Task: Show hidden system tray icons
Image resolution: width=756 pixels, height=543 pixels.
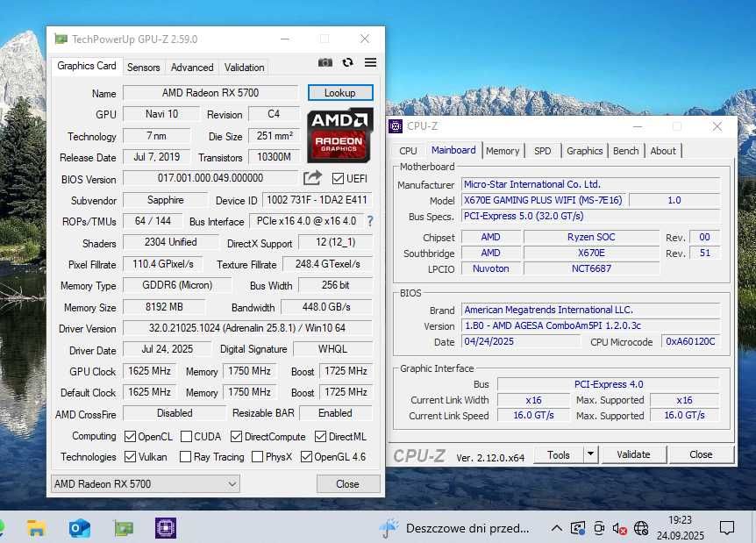Action: [x=556, y=529]
